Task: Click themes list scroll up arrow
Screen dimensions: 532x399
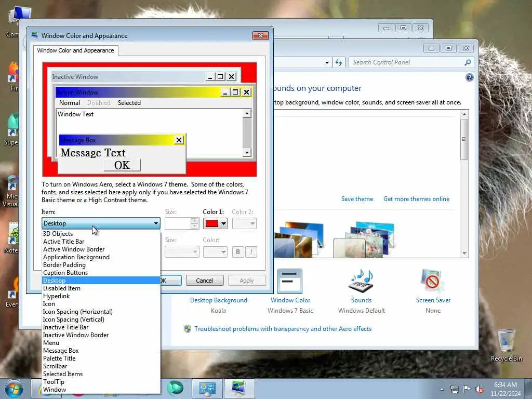Action: pyautogui.click(x=464, y=114)
